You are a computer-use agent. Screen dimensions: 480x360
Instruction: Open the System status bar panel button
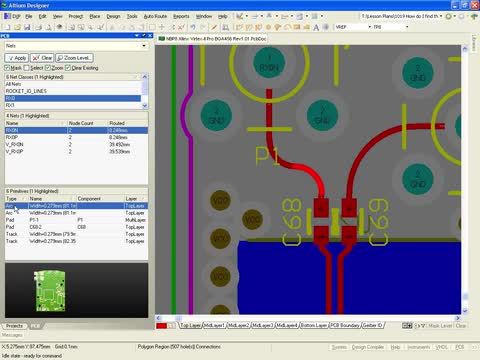339,347
